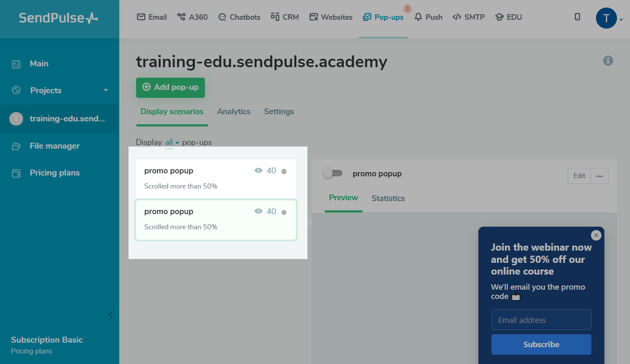Viewport: 630px width, 364px height.
Task: Switch to the Display scenarios tab
Action: 172,112
